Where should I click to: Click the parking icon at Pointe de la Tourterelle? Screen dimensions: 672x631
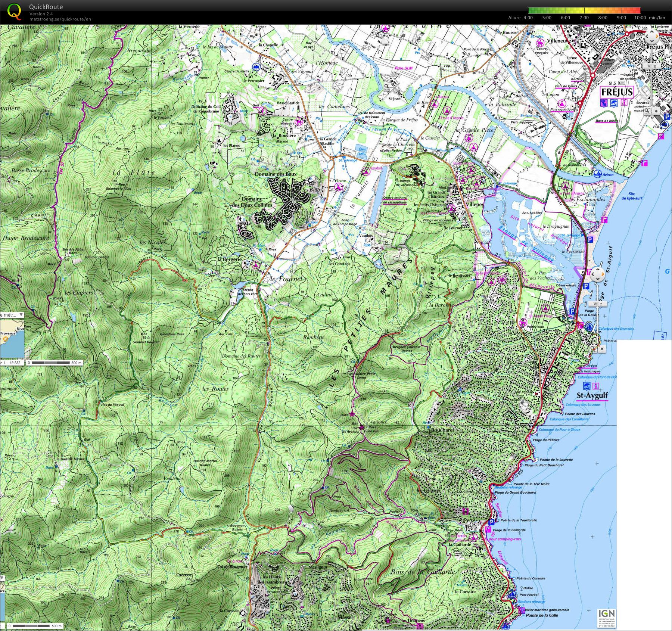(491, 522)
